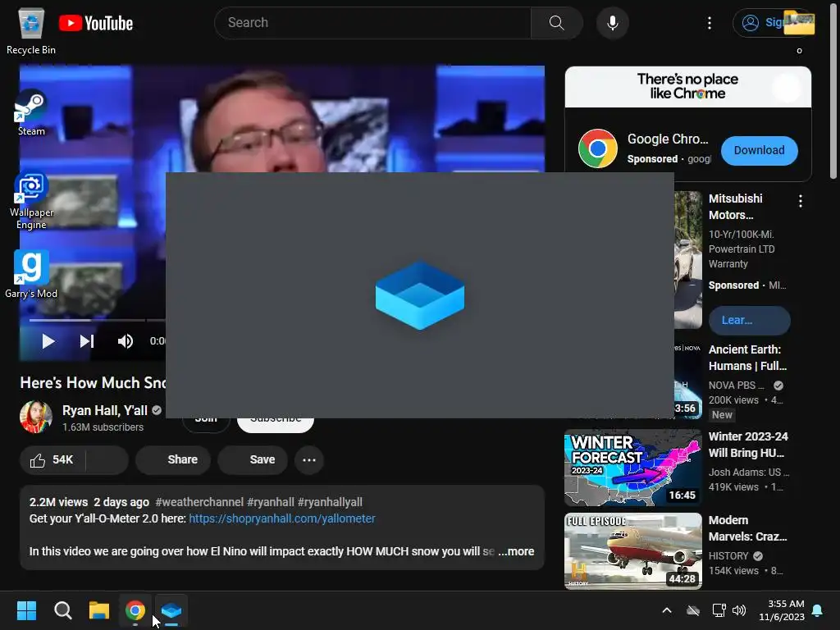The height and width of the screenshot is (630, 840).
Task: Open Josh Adams channel name
Action: (x=748, y=472)
